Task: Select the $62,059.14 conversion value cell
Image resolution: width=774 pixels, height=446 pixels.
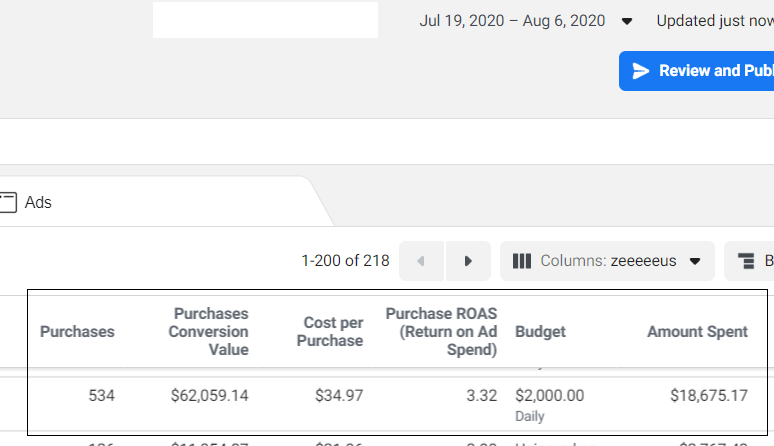Action: (x=207, y=396)
